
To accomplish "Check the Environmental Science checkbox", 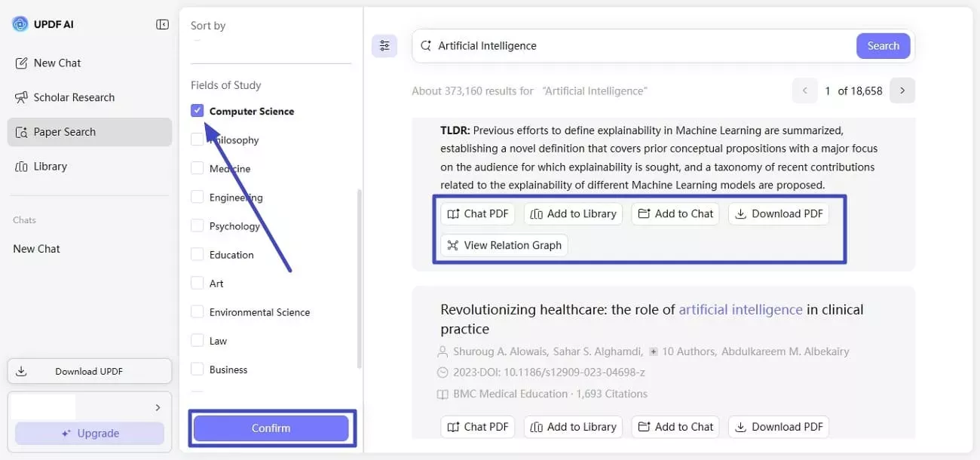I will tap(198, 312).
